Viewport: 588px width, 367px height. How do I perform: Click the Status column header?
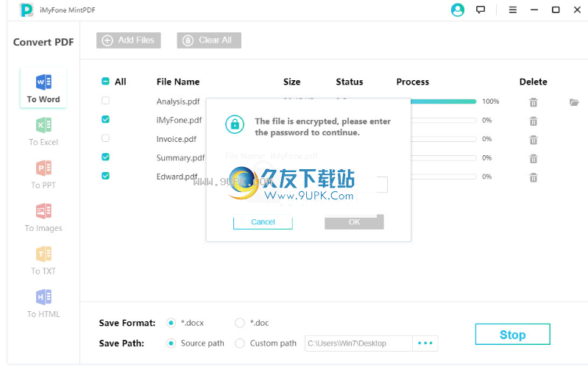tap(350, 82)
